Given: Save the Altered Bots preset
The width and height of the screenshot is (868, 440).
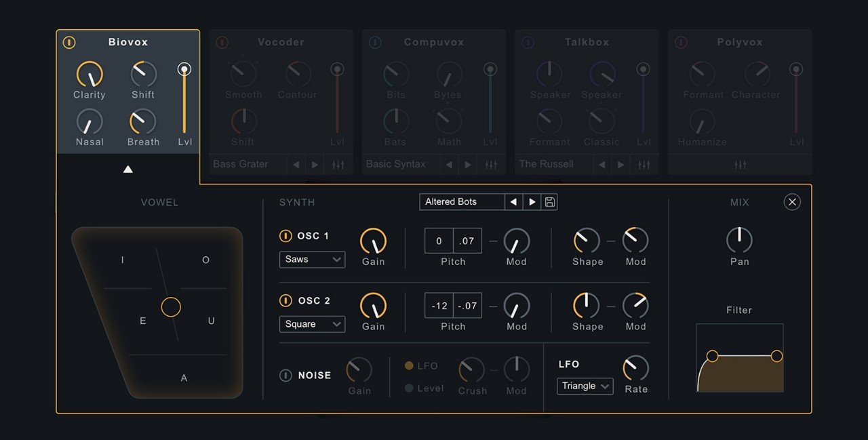Looking at the screenshot, I should click(550, 202).
